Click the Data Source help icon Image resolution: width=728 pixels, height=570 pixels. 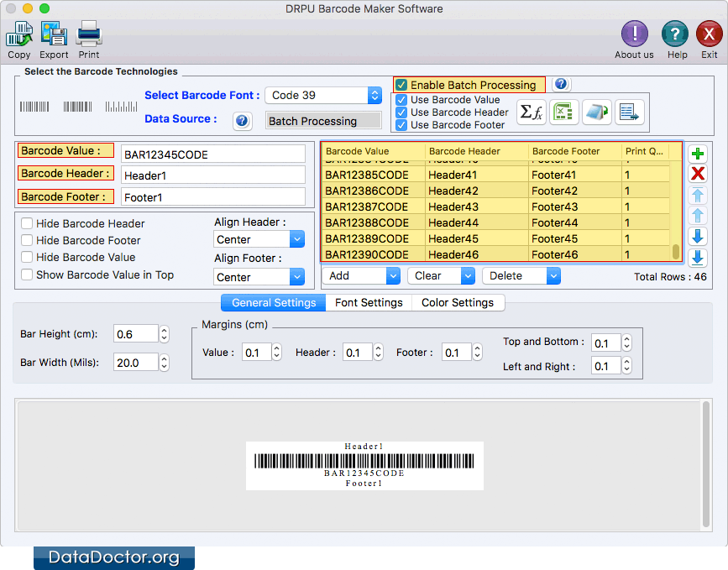point(242,121)
